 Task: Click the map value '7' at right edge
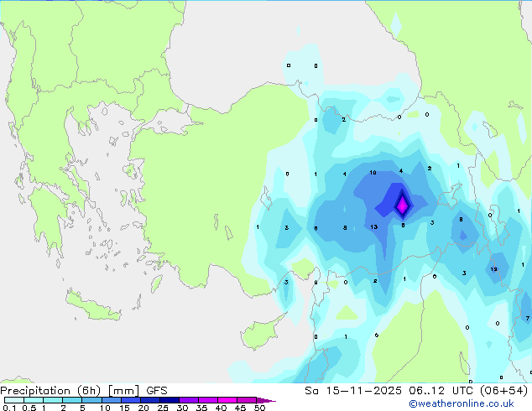(527, 318)
